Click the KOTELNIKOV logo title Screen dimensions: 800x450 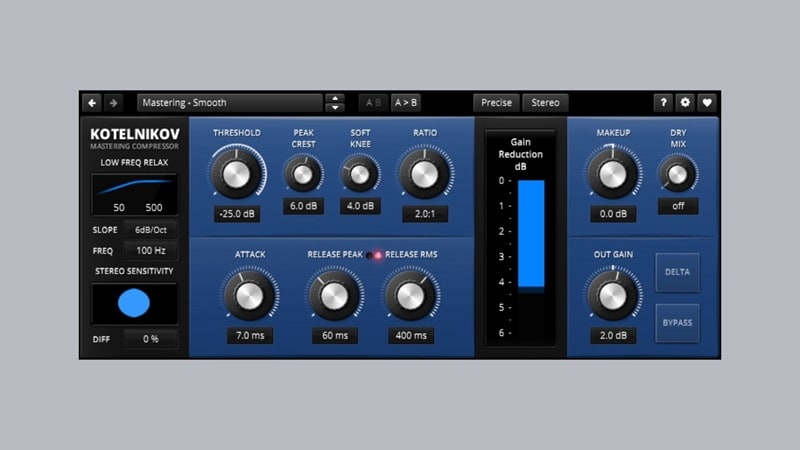pyautogui.click(x=135, y=134)
